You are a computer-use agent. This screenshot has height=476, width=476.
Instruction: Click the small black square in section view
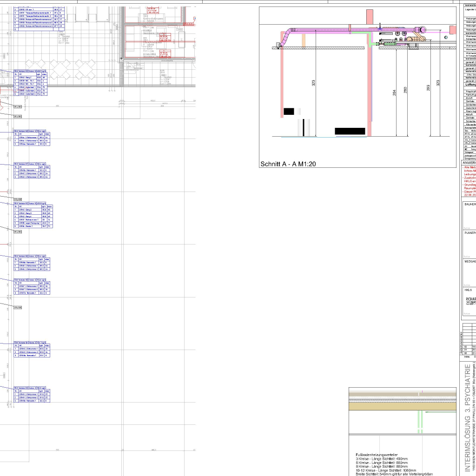pyautogui.click(x=289, y=111)
